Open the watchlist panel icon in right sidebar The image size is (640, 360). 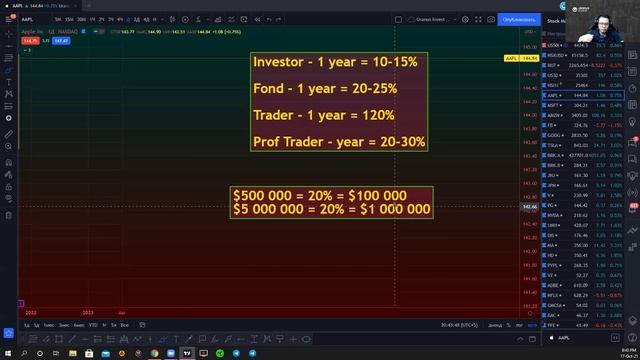(x=632, y=55)
